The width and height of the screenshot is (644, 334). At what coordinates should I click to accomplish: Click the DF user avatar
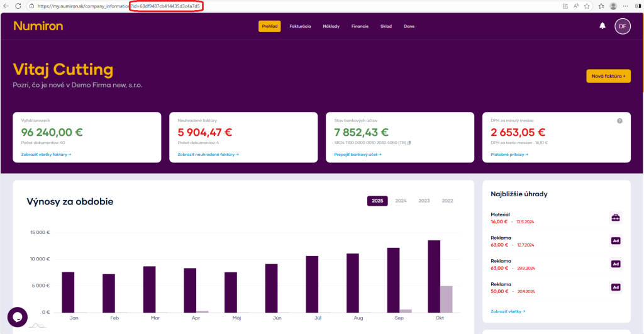coord(622,26)
